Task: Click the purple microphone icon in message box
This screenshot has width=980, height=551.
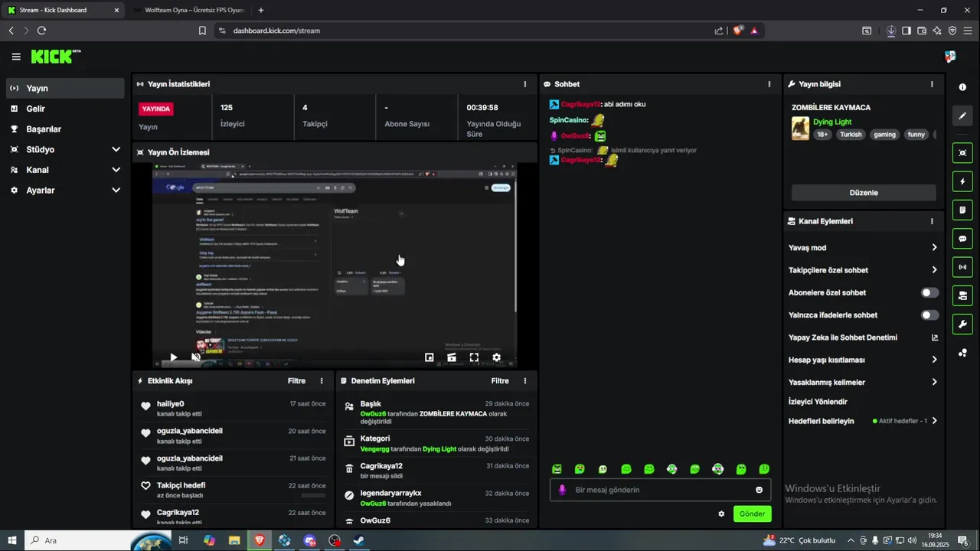Action: 562,490
